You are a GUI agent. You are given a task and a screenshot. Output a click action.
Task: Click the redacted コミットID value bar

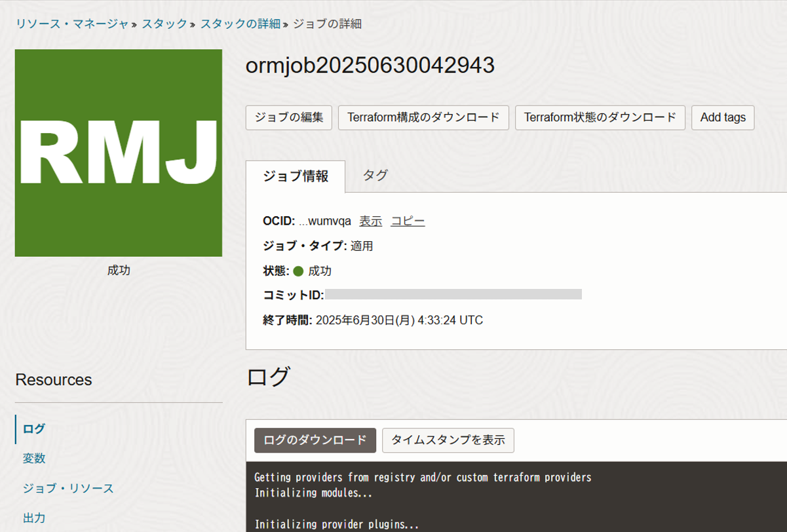[453, 294]
